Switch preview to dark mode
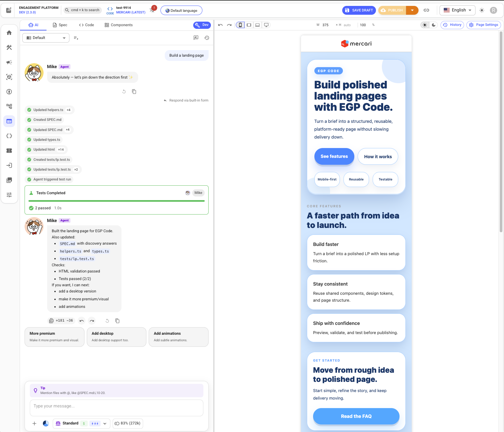This screenshot has height=432, width=504. pyautogui.click(x=434, y=25)
